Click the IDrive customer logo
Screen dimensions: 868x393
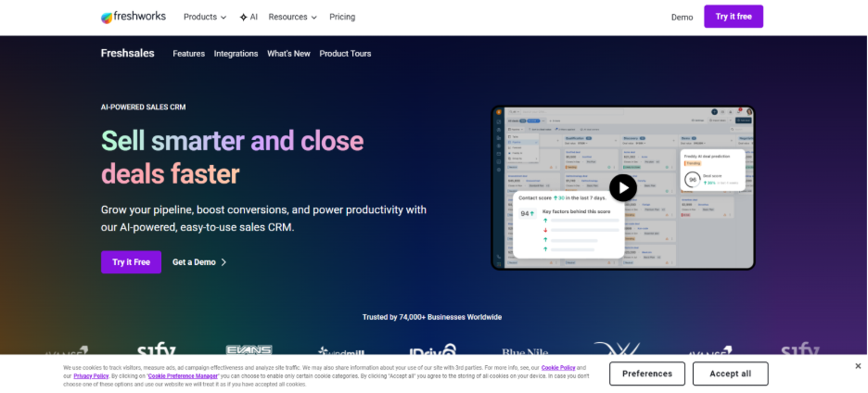pos(432,349)
